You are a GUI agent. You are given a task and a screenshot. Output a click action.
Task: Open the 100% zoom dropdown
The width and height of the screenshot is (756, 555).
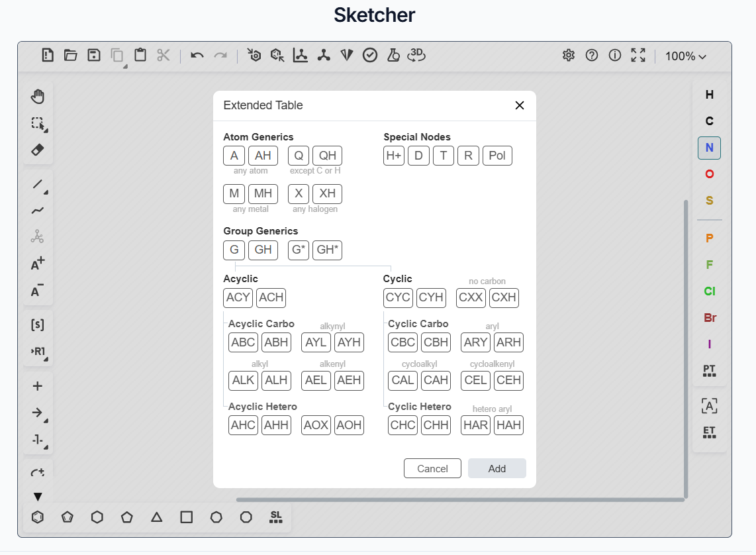tap(686, 56)
